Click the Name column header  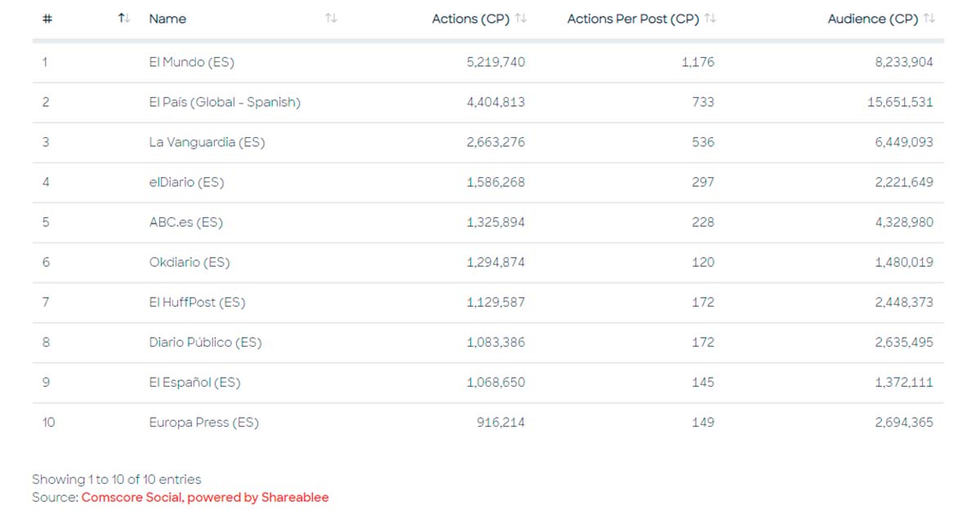click(167, 19)
